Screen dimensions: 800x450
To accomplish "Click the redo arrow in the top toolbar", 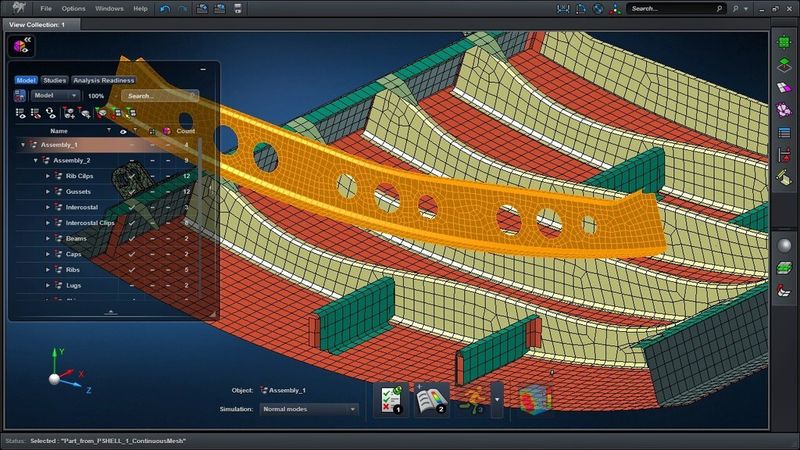I will (x=182, y=9).
